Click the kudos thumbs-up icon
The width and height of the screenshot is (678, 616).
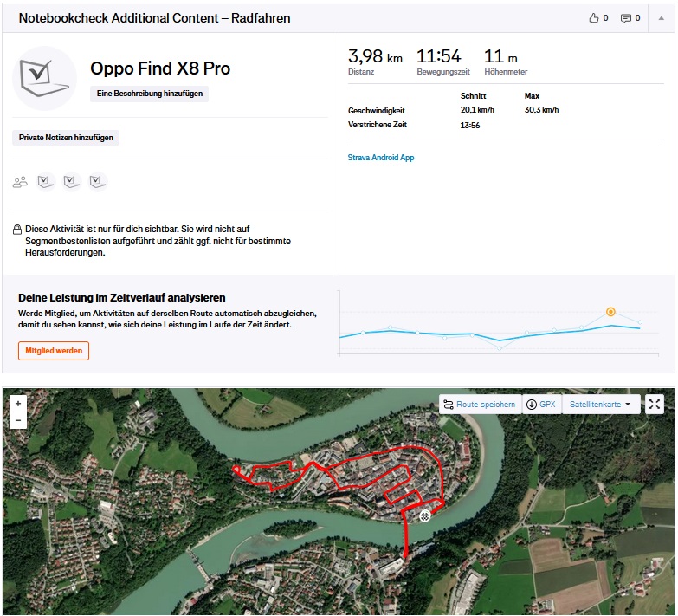click(594, 17)
